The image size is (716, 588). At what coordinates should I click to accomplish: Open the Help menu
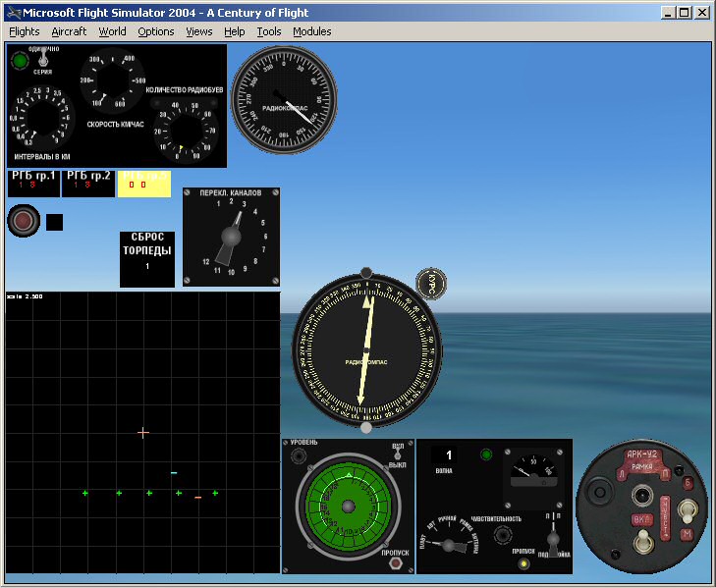(235, 31)
